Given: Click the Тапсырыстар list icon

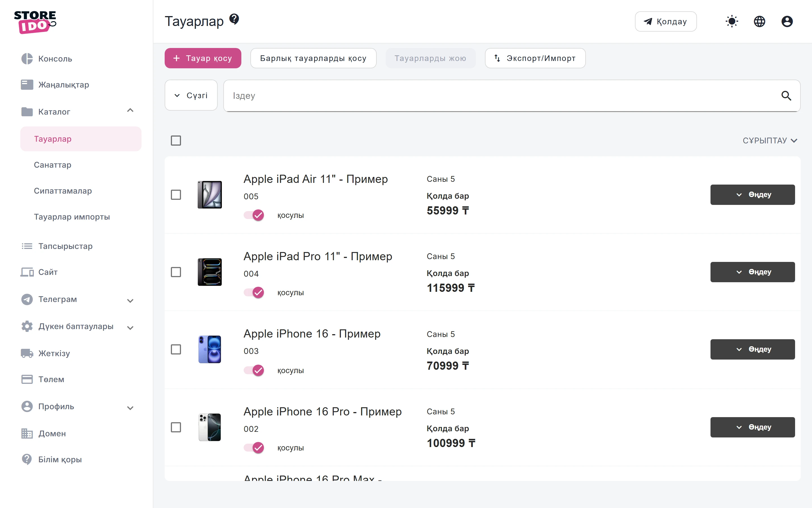Looking at the screenshot, I should click(x=27, y=246).
